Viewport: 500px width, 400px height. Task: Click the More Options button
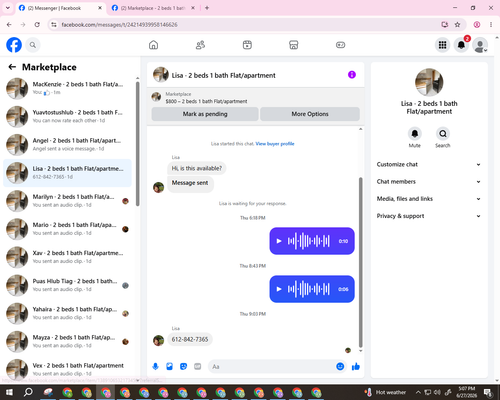[310, 114]
